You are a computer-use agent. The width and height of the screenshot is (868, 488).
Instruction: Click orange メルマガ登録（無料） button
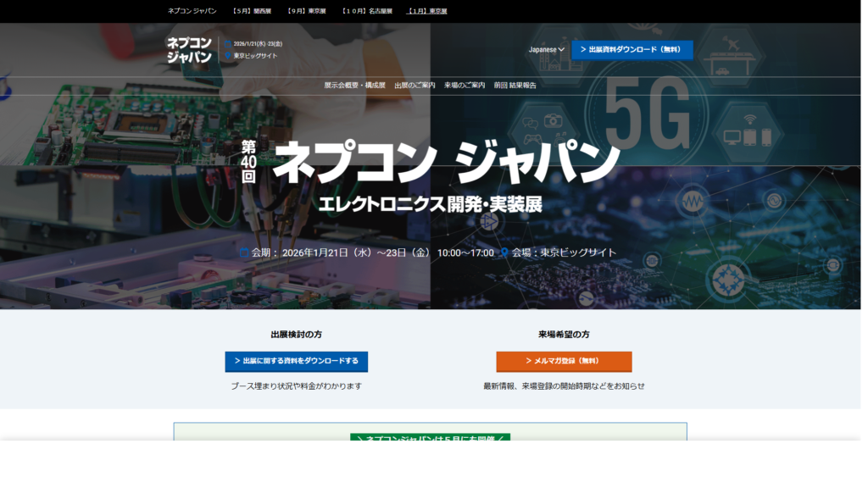(x=564, y=361)
